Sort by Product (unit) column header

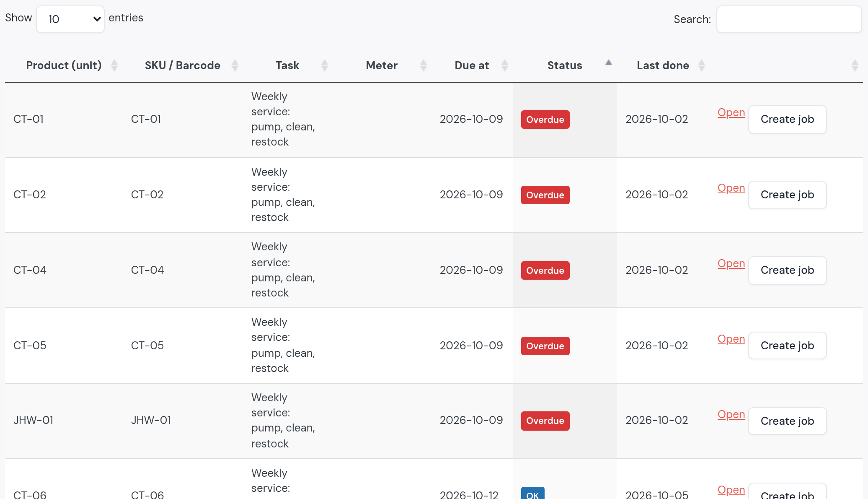[64, 65]
